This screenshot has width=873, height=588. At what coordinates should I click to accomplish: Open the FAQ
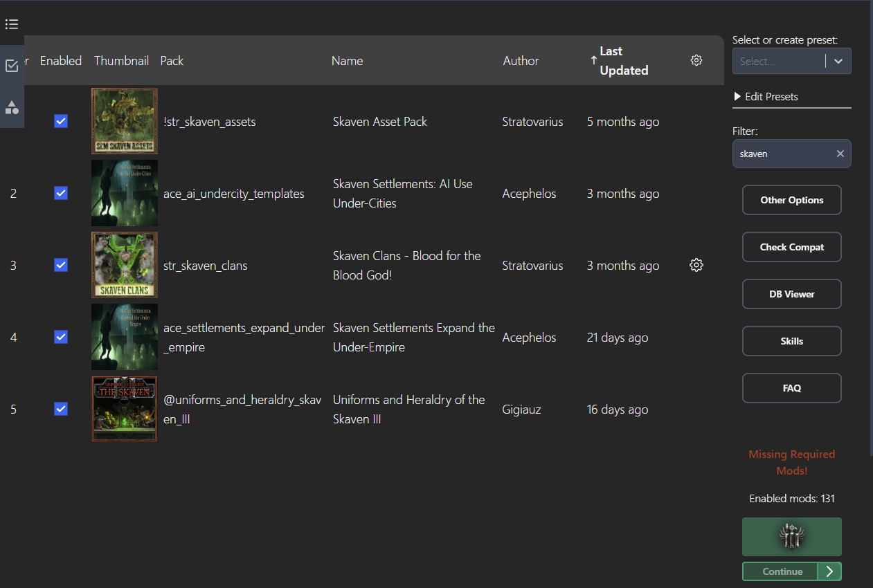(x=792, y=388)
